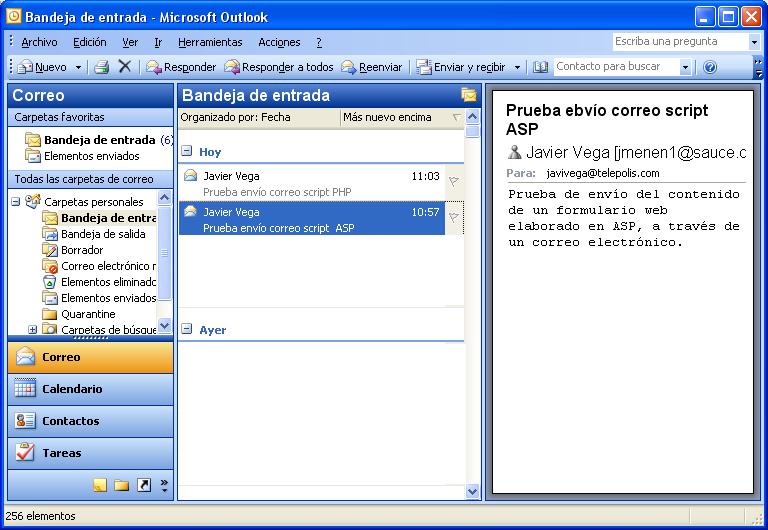Toggle flag on 10:57 ASP message
Screen dimensions: 768x530
pos(453,218)
